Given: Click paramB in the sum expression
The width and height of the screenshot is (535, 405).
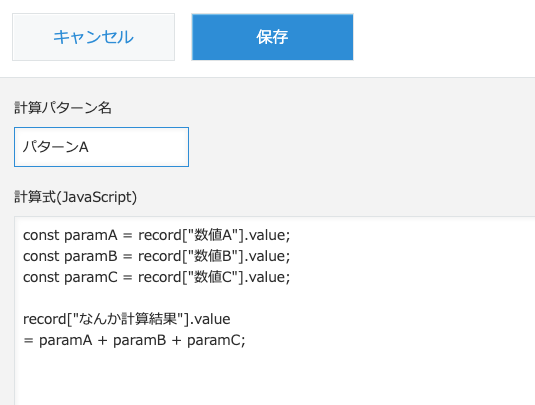Looking at the screenshot, I should coord(140,341).
